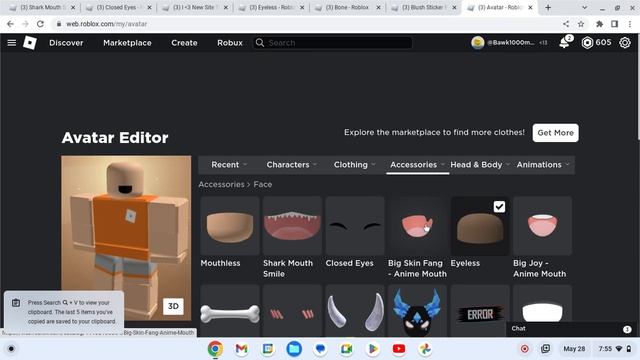
Task: Open the tab search dropdown arrow
Action: 584,7
